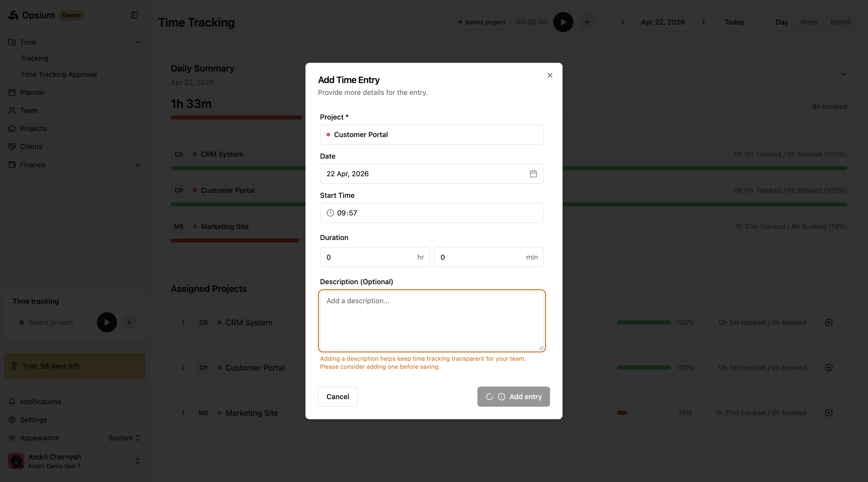Click the plus icon beside header timer

tap(587, 22)
